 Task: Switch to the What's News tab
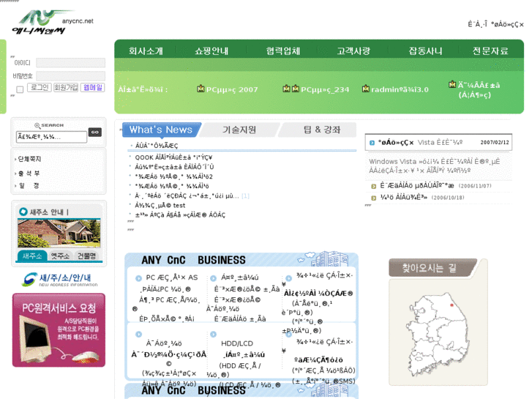point(162,130)
